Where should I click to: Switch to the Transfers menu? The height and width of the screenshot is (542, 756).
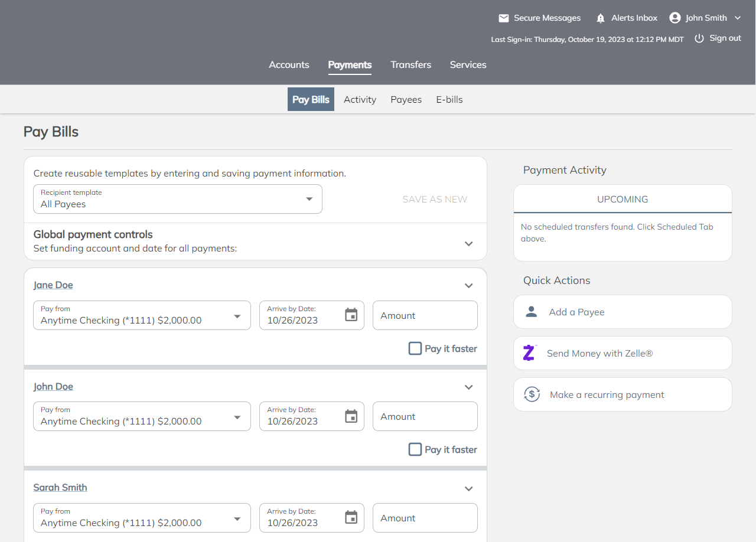click(x=410, y=65)
